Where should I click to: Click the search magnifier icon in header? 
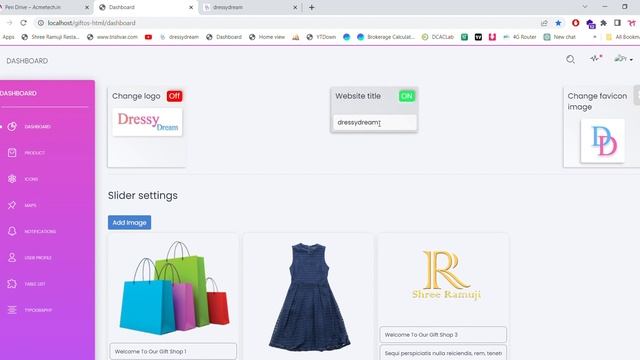pyautogui.click(x=570, y=60)
